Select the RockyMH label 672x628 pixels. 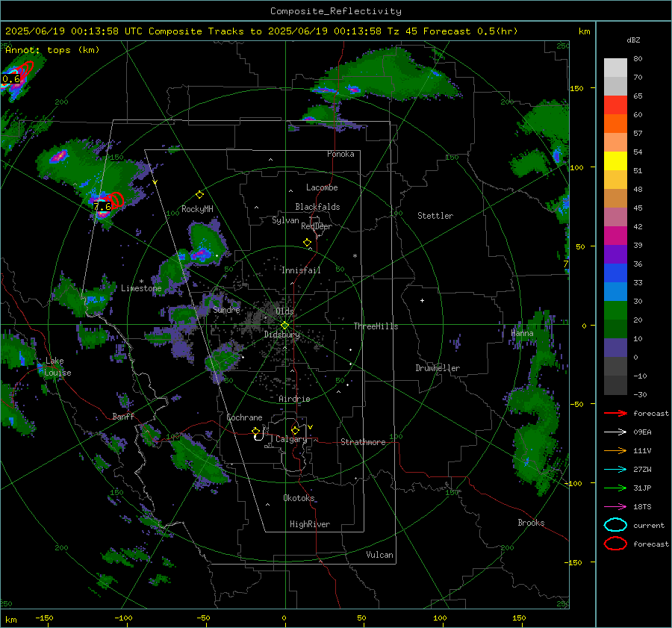pyautogui.click(x=197, y=209)
